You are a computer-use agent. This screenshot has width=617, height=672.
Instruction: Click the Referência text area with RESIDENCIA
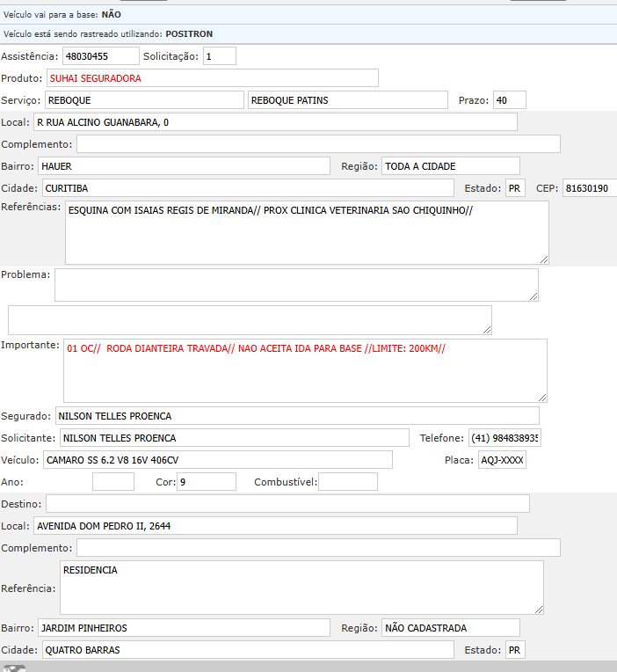(x=301, y=588)
